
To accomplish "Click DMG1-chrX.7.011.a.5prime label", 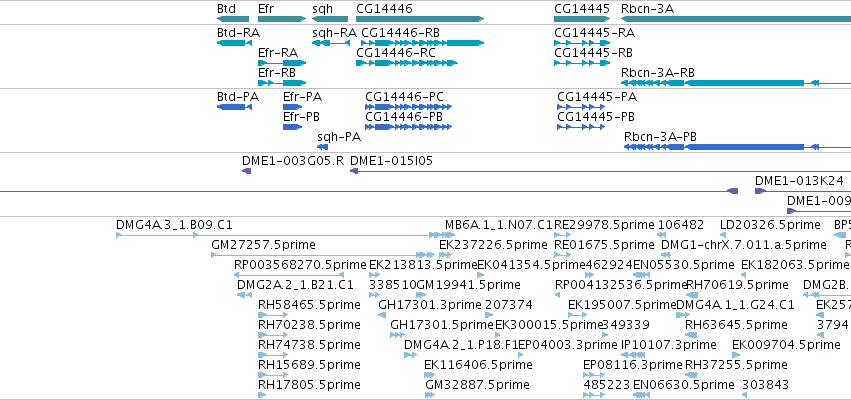I will pyautogui.click(x=744, y=245).
